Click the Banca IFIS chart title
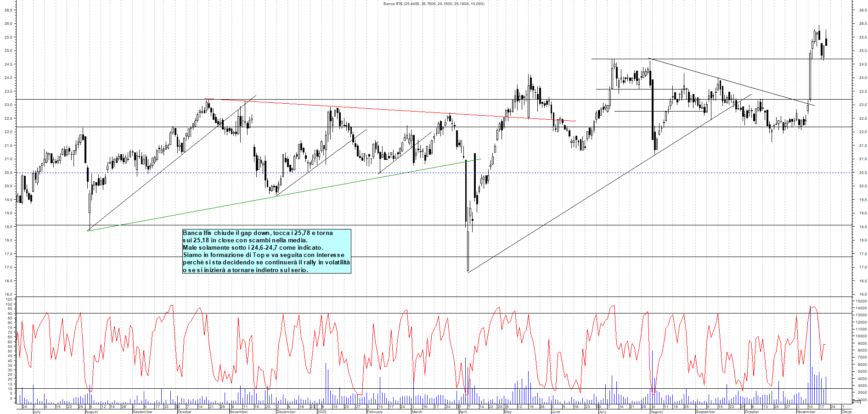868x414 pixels. [434, 4]
